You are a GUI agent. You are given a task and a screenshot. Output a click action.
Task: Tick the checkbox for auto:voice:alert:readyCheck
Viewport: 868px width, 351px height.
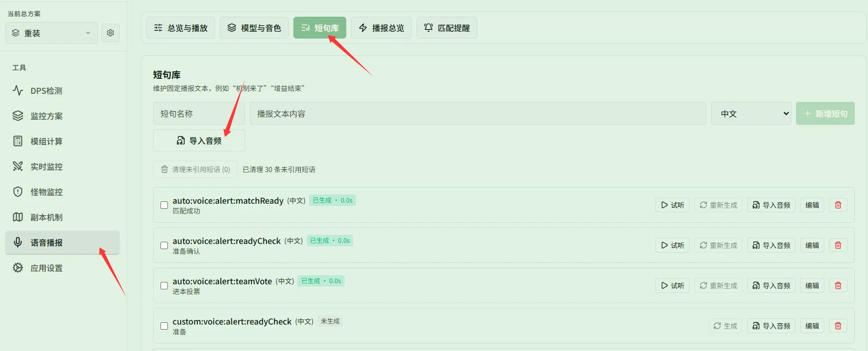tap(165, 246)
